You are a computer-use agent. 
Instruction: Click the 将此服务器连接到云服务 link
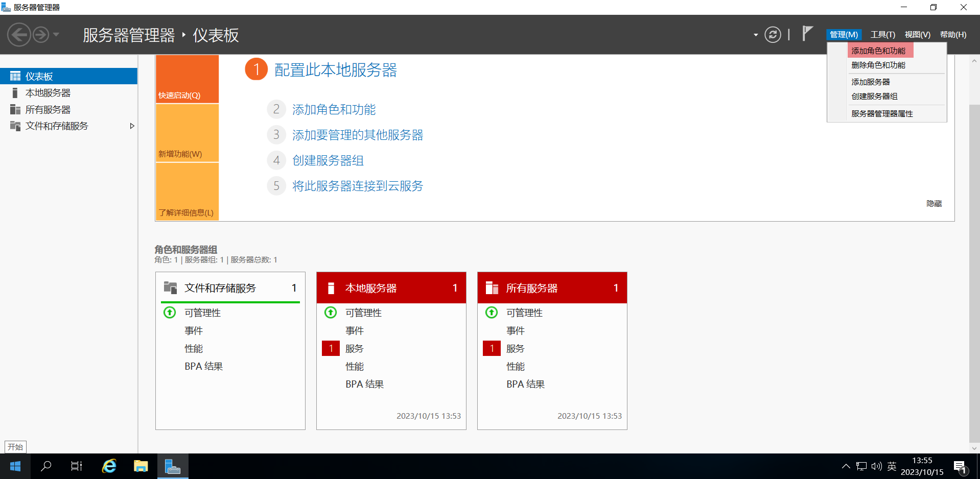[358, 186]
